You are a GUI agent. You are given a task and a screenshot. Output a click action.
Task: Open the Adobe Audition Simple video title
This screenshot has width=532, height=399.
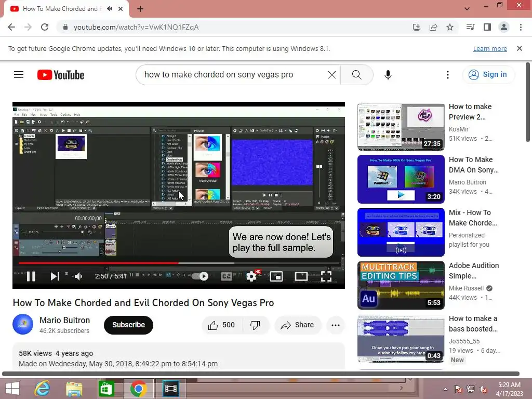click(x=474, y=271)
